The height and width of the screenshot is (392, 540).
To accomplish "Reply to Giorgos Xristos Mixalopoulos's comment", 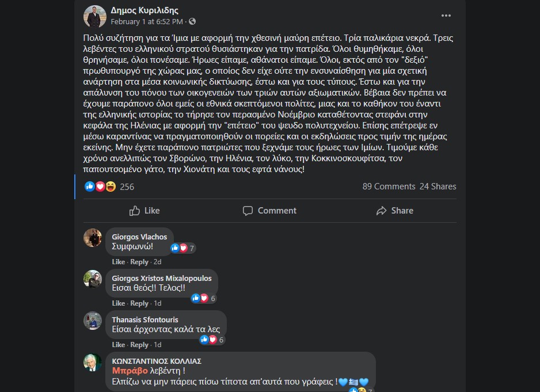I will [x=139, y=303].
